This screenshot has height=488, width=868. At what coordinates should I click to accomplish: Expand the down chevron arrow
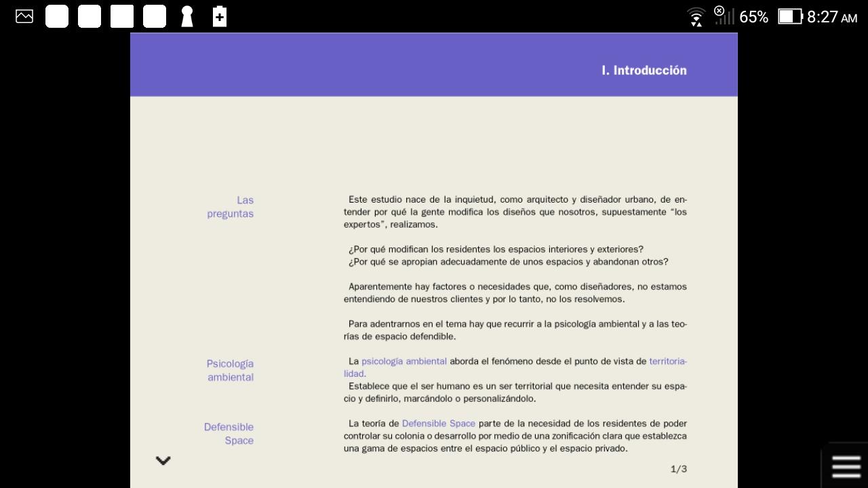163,461
